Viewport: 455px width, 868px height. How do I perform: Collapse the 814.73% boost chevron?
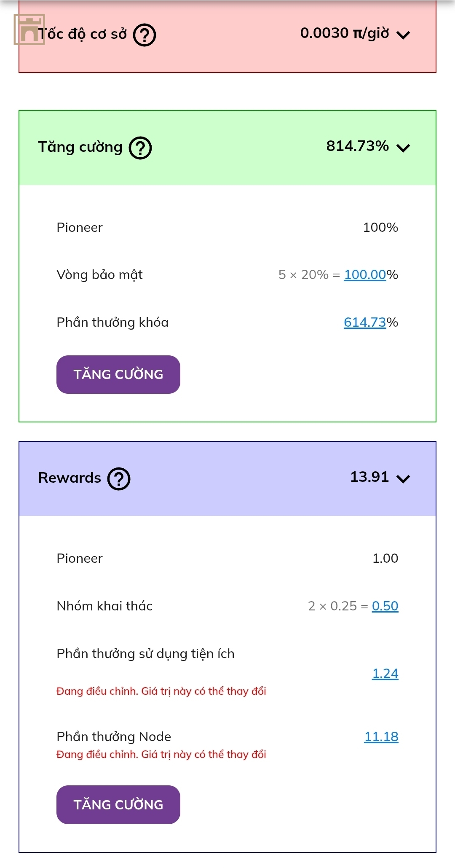pyautogui.click(x=403, y=148)
